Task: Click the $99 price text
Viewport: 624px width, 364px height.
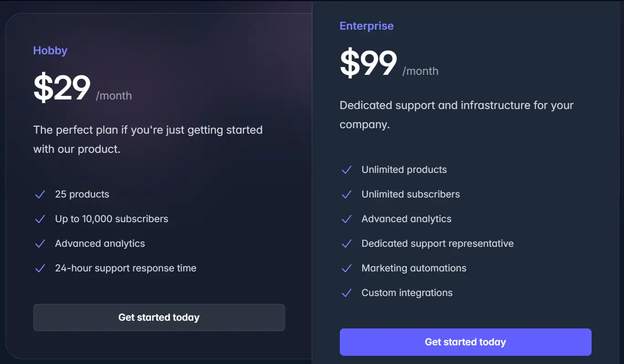Action: (x=369, y=64)
